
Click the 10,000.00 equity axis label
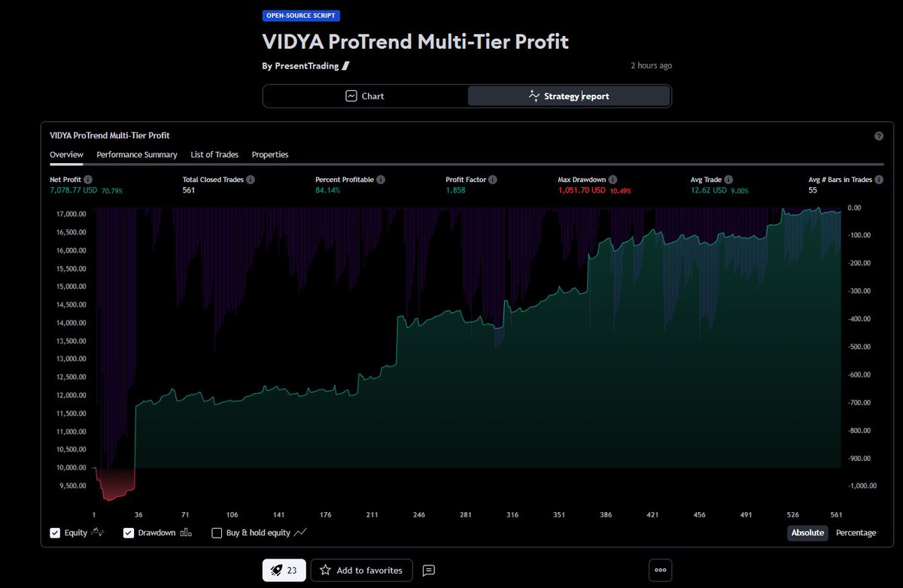coord(71,468)
